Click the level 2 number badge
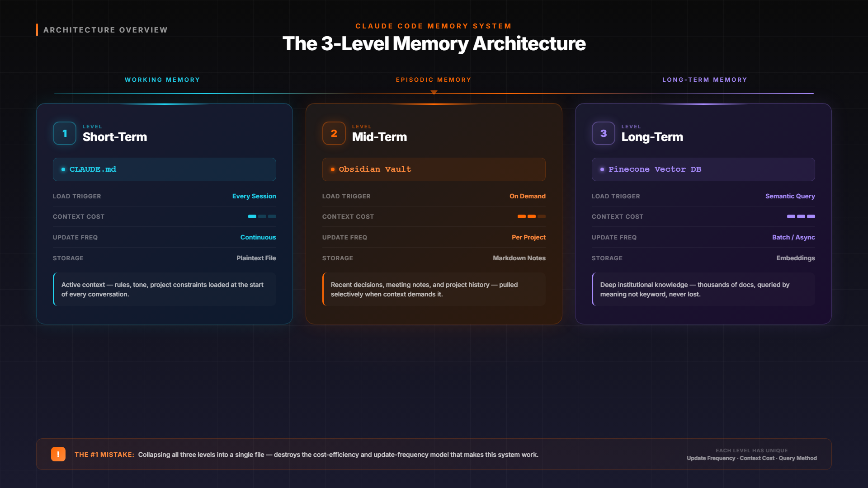The width and height of the screenshot is (868, 488). pyautogui.click(x=334, y=133)
